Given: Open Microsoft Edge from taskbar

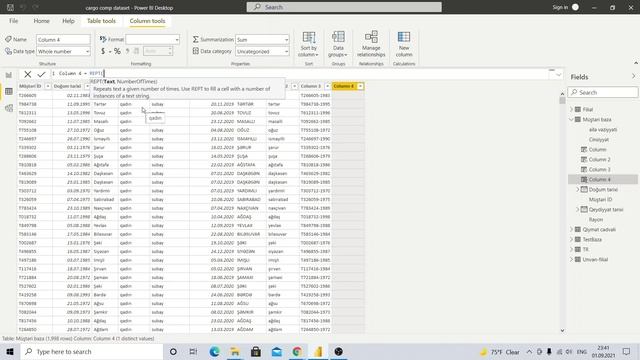Looking at the screenshot, I should tap(214, 351).
